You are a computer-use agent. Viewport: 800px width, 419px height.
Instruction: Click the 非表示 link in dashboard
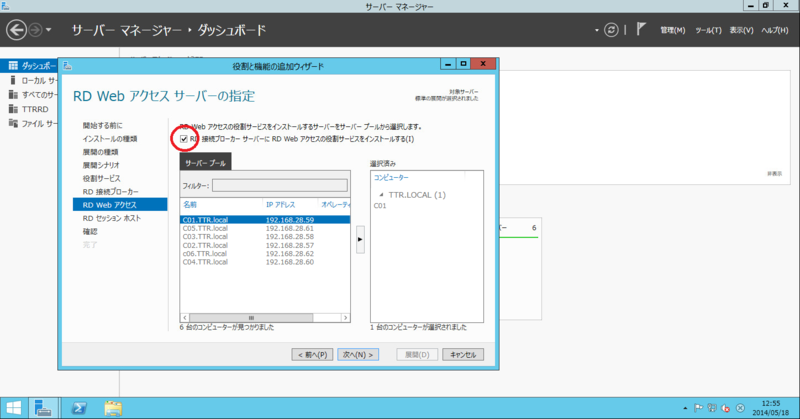point(774,174)
